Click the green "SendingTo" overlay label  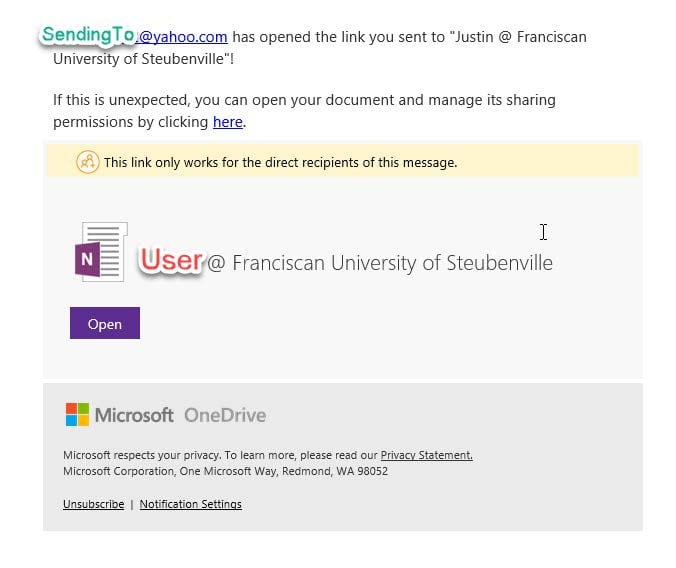pyautogui.click(x=88, y=35)
